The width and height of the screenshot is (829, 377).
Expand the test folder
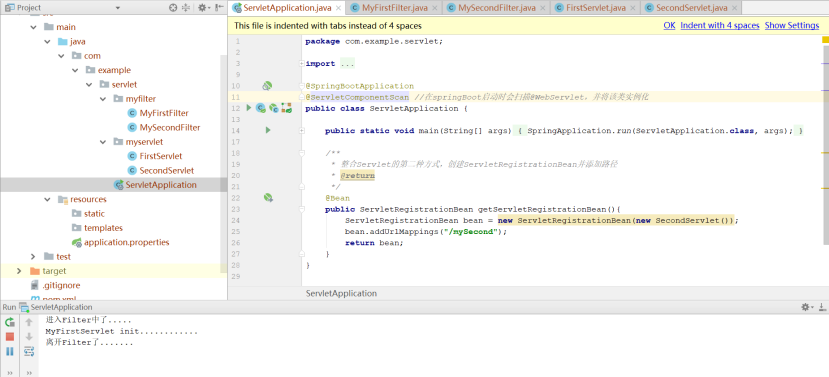point(33,256)
